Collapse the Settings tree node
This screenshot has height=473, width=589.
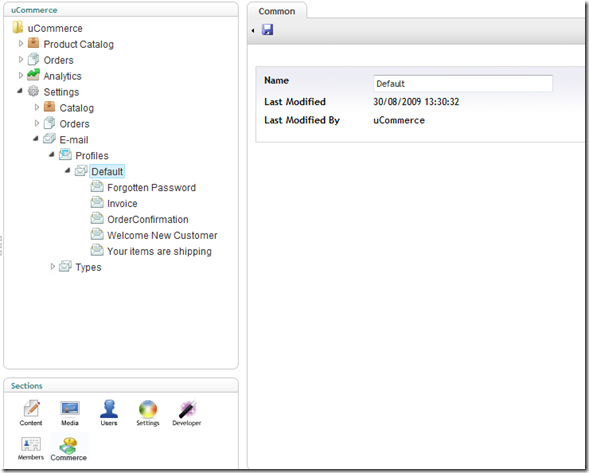coord(20,91)
